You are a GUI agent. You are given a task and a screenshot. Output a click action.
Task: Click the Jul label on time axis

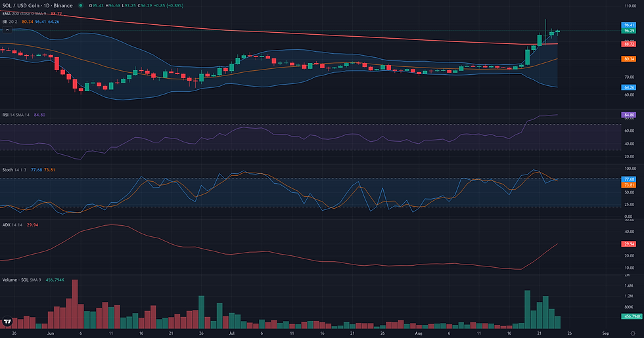click(x=231, y=333)
